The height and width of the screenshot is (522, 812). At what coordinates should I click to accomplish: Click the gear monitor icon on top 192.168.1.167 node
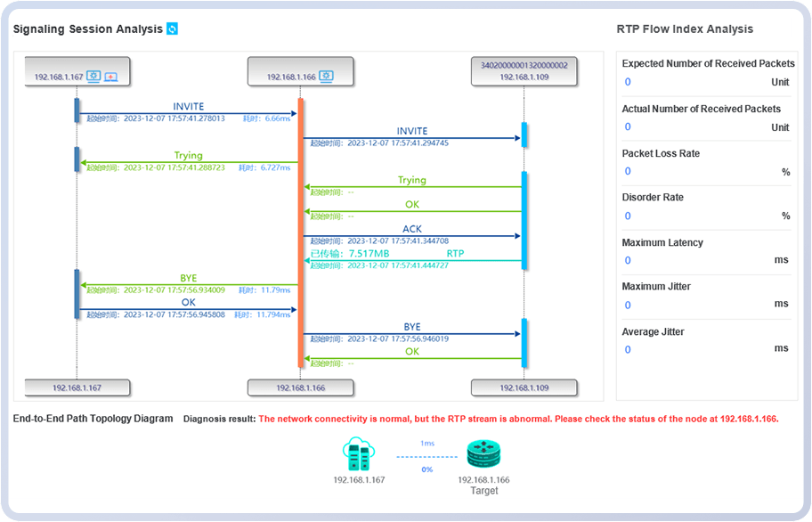(x=94, y=77)
